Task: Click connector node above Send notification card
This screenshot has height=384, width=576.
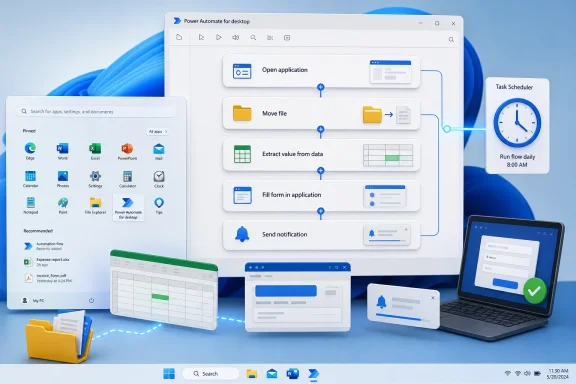Action: click(x=321, y=211)
